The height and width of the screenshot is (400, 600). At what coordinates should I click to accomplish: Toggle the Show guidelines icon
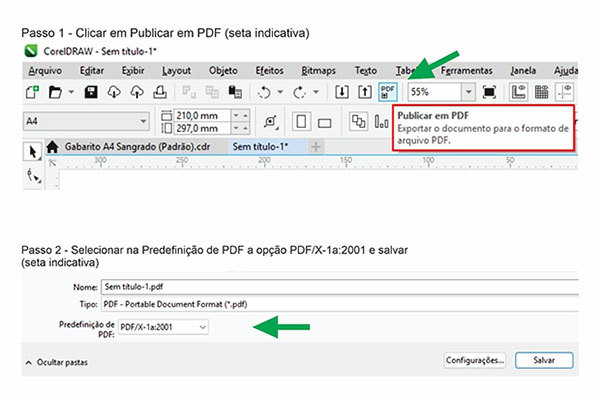[564, 92]
